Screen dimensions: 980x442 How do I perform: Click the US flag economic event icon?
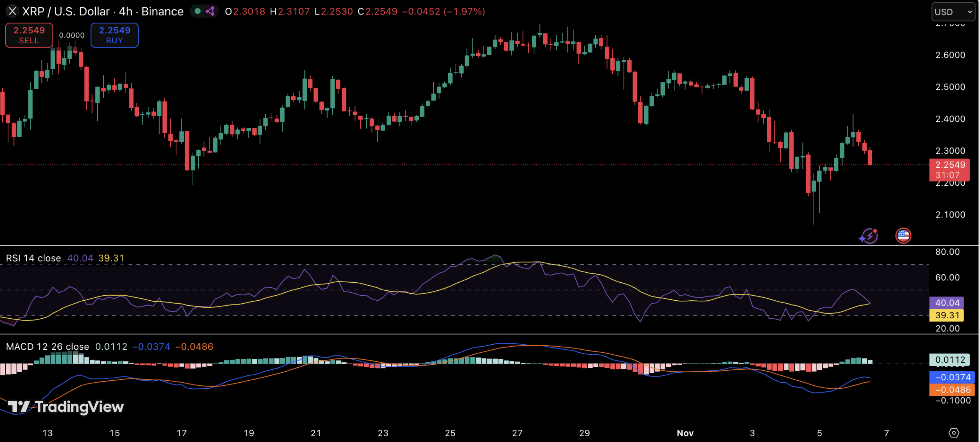click(x=903, y=236)
